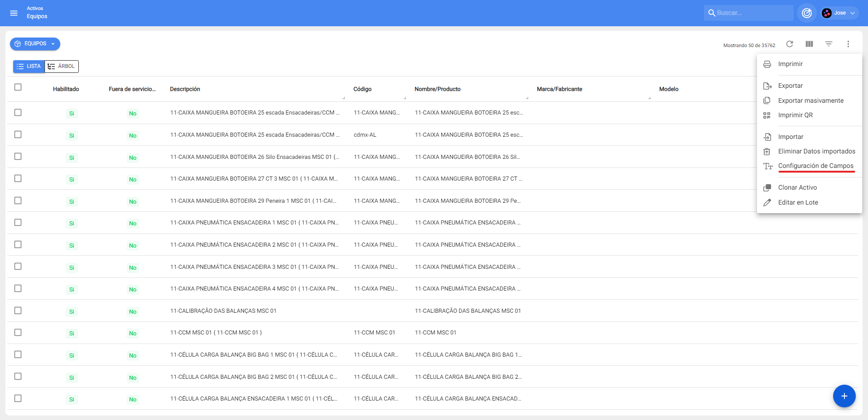This screenshot has width=868, height=420.
Task: Sort by the Descripción column header
Action: click(x=185, y=89)
